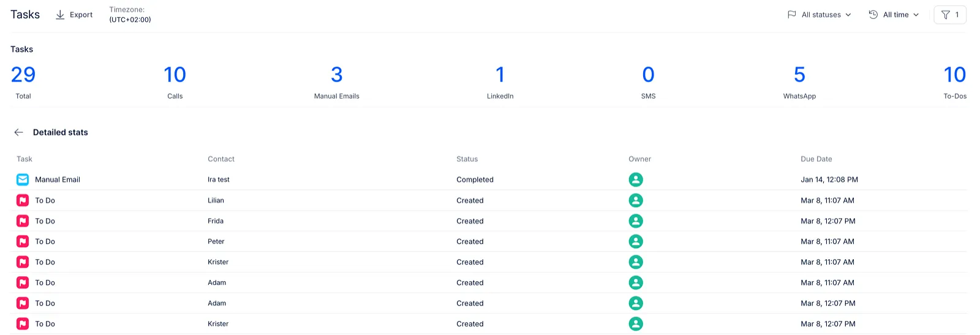Click the Completed status cell

(x=475, y=179)
